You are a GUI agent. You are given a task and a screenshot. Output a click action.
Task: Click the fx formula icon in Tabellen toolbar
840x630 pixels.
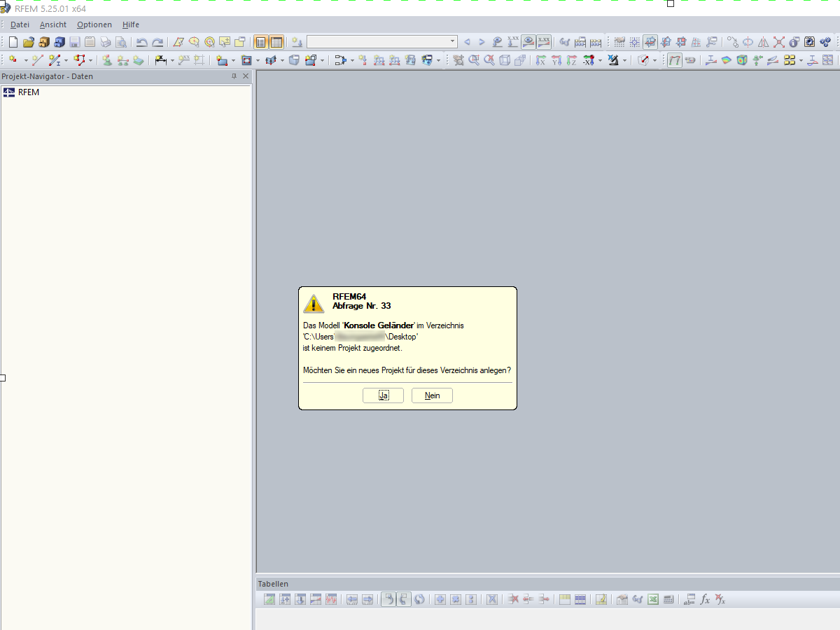(x=705, y=599)
